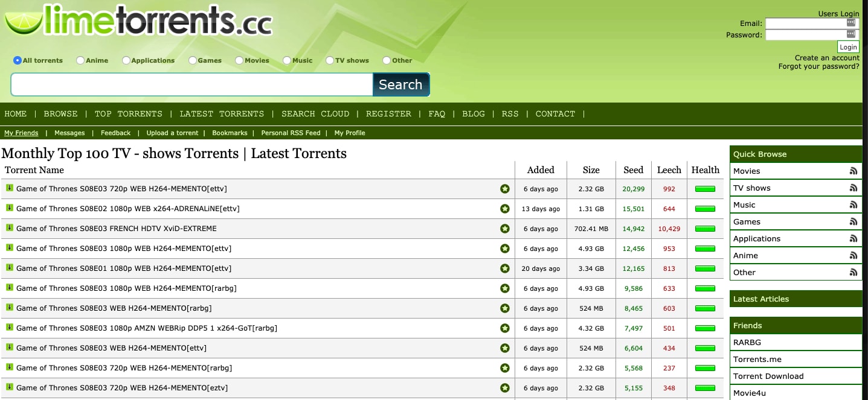Click the Login button
Image resolution: width=868 pixels, height=400 pixels.
[x=848, y=47]
